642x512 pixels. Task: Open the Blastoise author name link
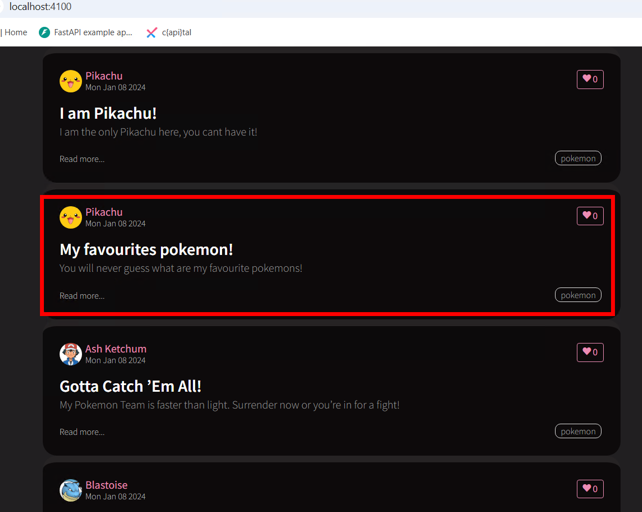(106, 485)
